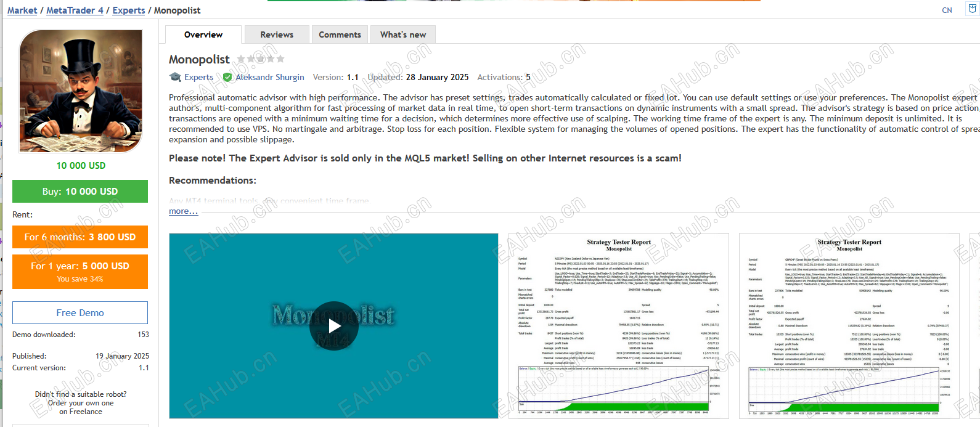The width and height of the screenshot is (980, 427).
Task: Open author Aleksandr Shurgin's profile
Action: tap(270, 77)
